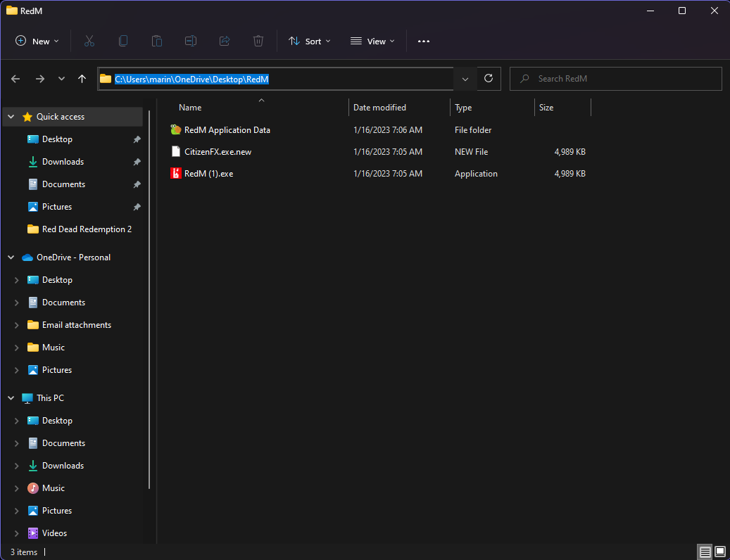The height and width of the screenshot is (560, 730).
Task: Click the Rename icon in toolbar
Action: [x=191, y=42]
